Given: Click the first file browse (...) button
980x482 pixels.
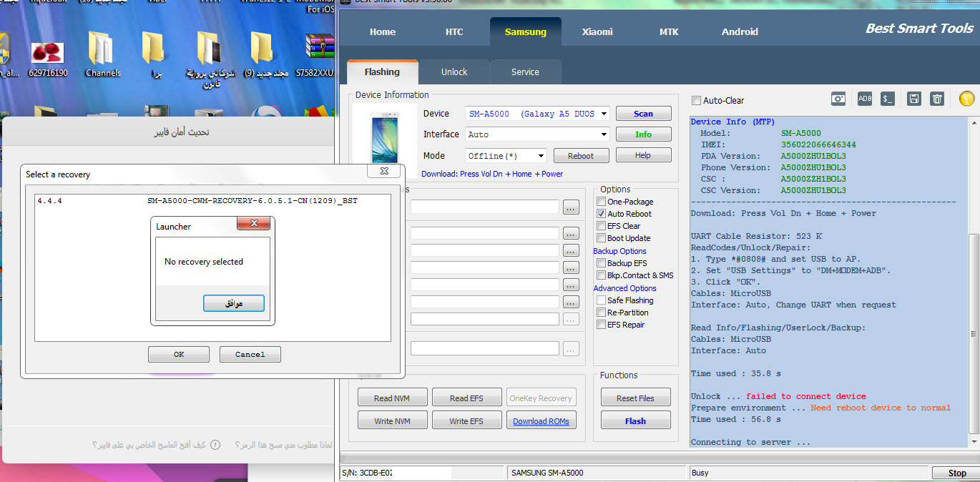Looking at the screenshot, I should tap(571, 207).
